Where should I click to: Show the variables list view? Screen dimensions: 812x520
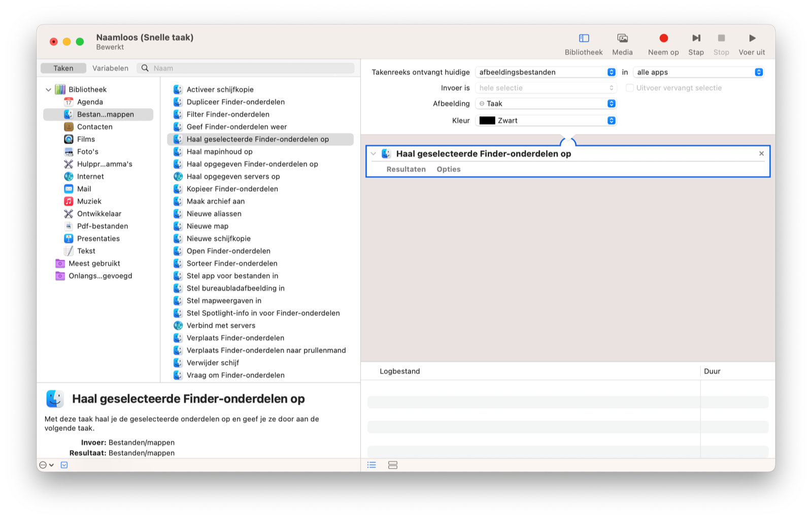[x=393, y=465]
